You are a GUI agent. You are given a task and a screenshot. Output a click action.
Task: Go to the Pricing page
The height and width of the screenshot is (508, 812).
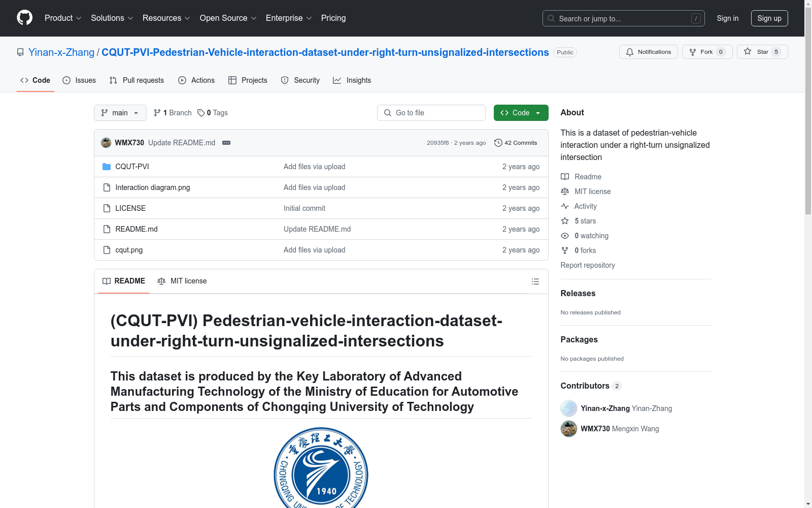(x=333, y=18)
